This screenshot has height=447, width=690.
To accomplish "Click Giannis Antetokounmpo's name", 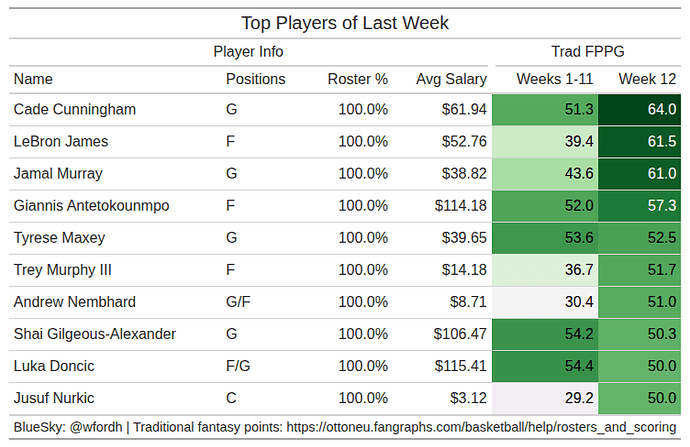I will click(x=92, y=206).
